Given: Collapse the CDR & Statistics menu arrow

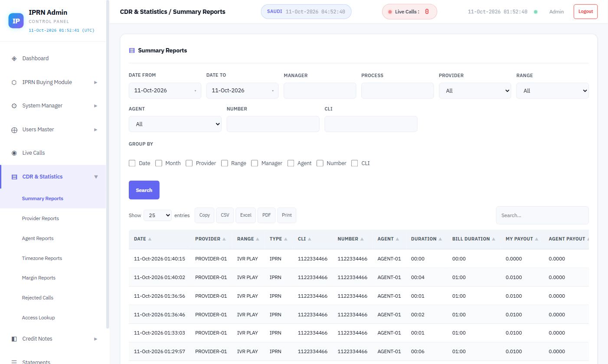Looking at the screenshot, I should 96,177.
